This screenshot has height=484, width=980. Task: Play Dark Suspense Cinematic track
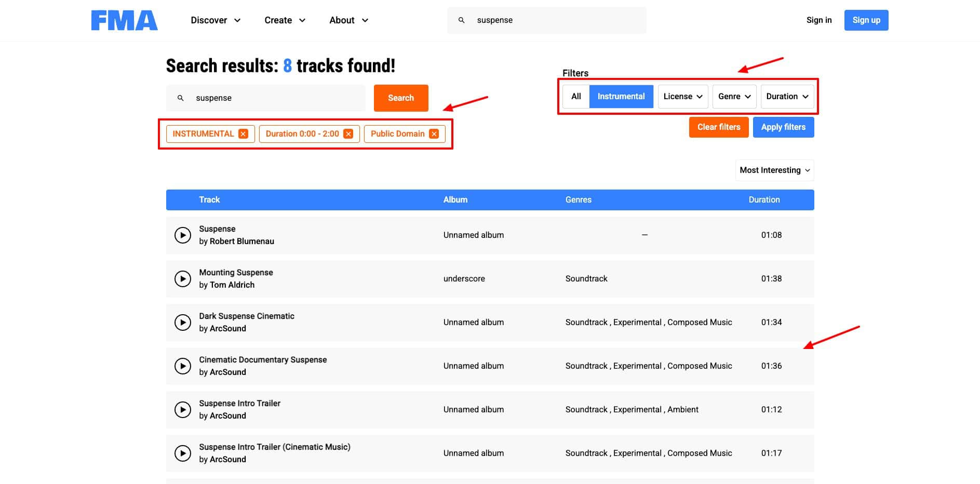pyautogui.click(x=182, y=322)
